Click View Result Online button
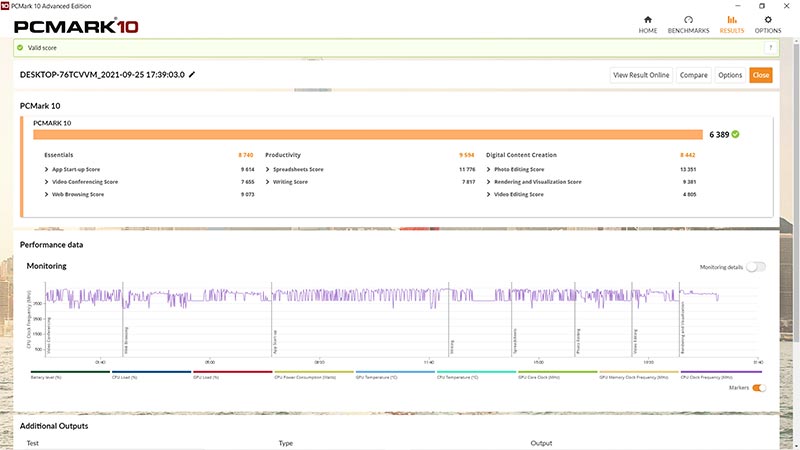 click(x=641, y=75)
